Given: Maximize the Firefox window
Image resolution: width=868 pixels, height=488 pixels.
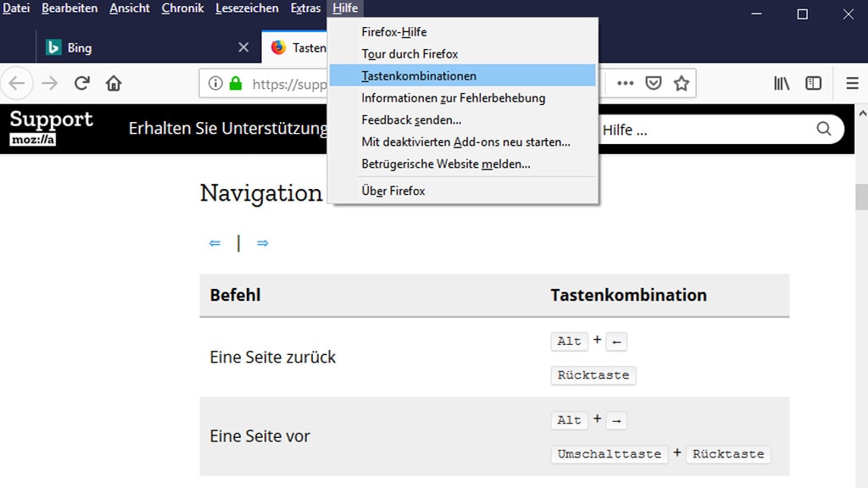Looking at the screenshot, I should tap(803, 14).
